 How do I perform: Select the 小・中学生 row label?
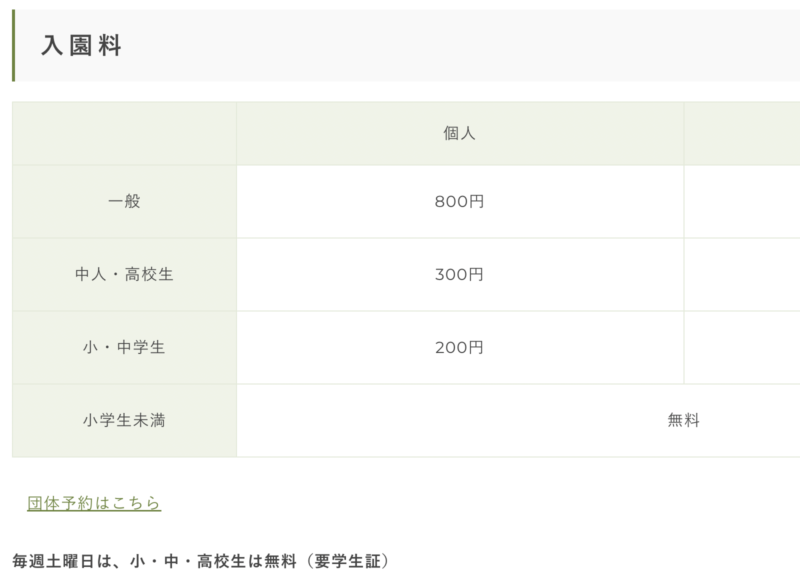click(x=124, y=347)
